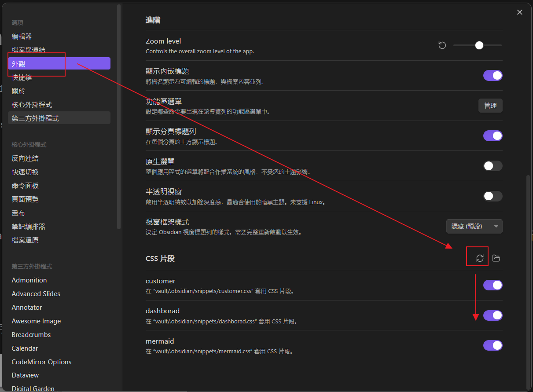Open the 視窗框架樣式 dropdown
The height and width of the screenshot is (392, 533).
point(474,227)
